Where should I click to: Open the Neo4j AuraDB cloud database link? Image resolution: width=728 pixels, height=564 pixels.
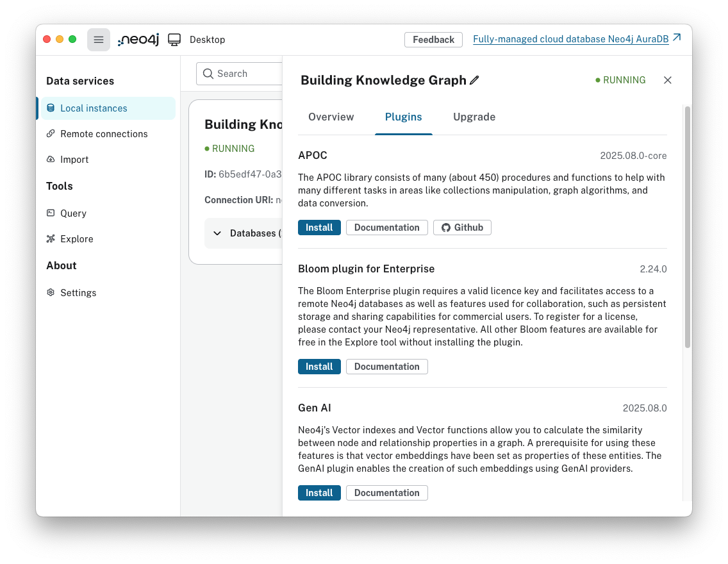tap(570, 39)
